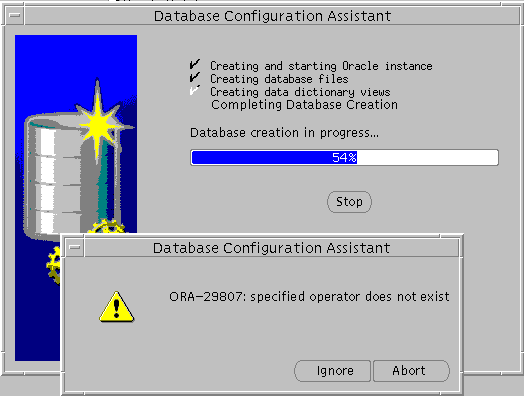Viewport: 524px width, 396px height.
Task: Click the 'Completing Database Creation' step text
Action: tap(304, 105)
